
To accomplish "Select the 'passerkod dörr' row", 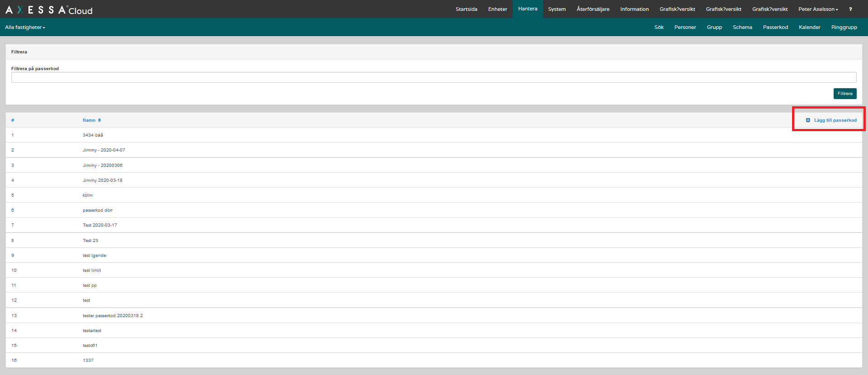I will (434, 210).
